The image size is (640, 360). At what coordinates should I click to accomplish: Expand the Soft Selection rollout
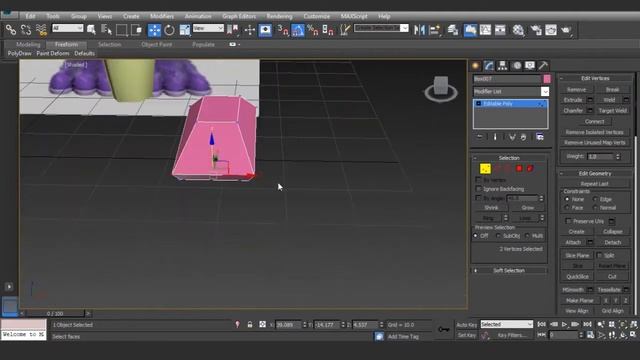coord(509,270)
